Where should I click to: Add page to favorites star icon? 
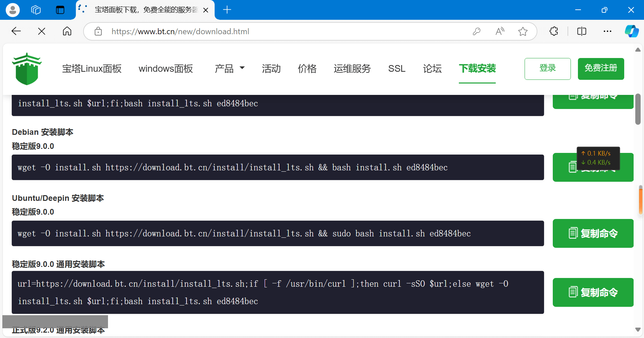click(523, 32)
